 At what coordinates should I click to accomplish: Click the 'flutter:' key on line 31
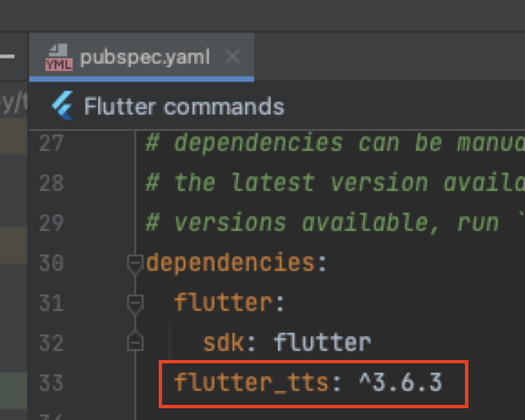229,303
